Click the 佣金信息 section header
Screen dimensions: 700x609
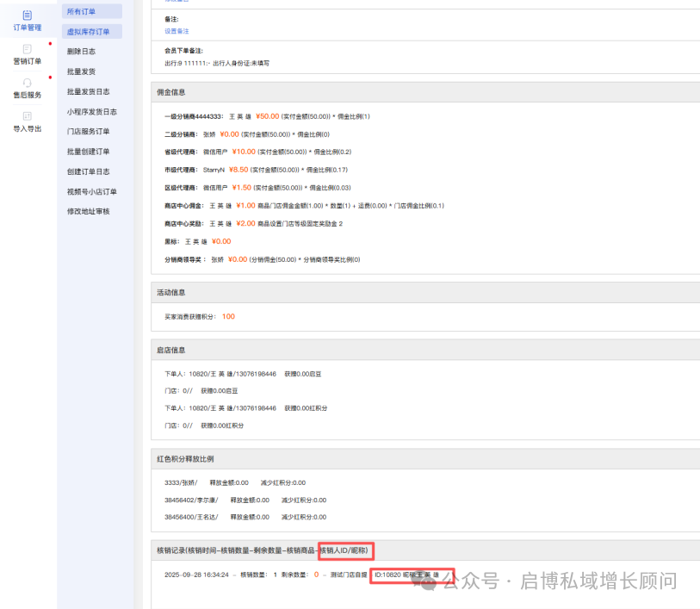(x=170, y=91)
